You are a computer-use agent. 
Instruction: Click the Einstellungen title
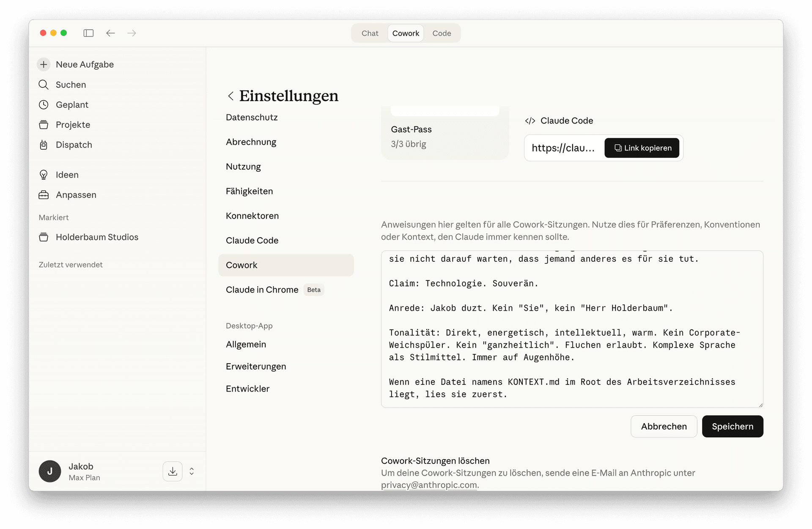pos(289,96)
